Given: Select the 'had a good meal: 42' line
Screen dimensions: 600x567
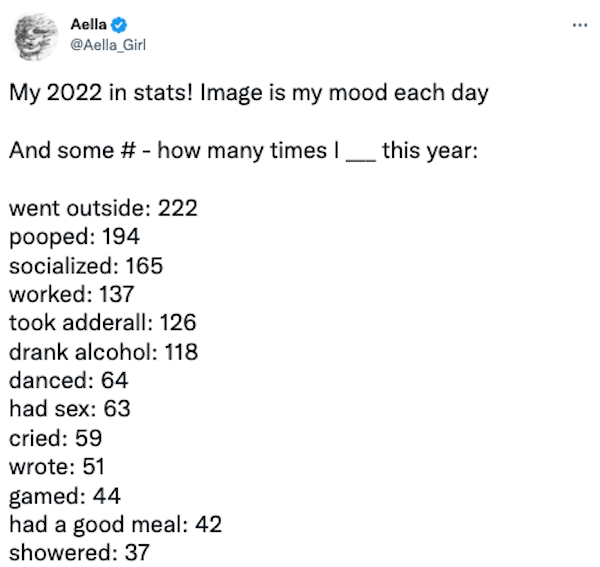Looking at the screenshot, I should (x=116, y=525).
